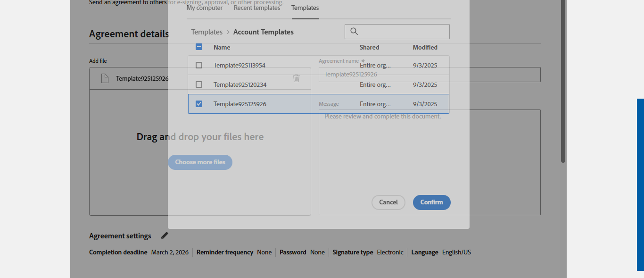Click the Signature type Electronic value
The width and height of the screenshot is (644, 278).
coord(390,253)
